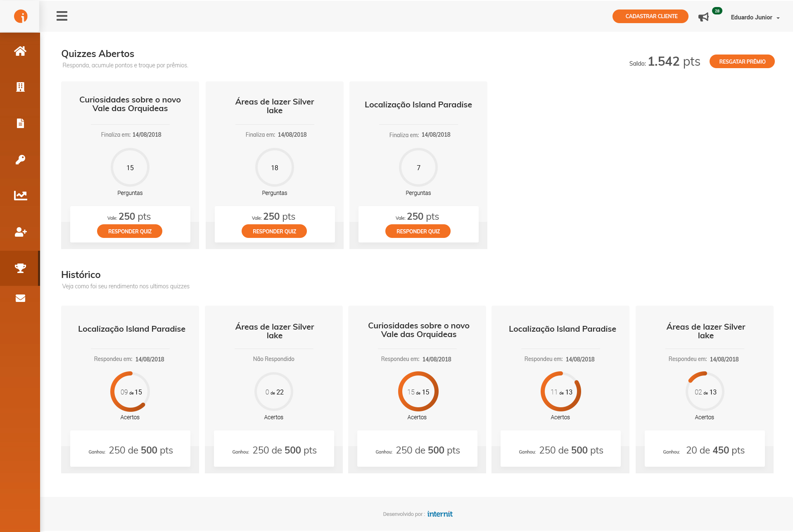Screen dimensions: 793x532
Task: Open the envelope messages sidebar icon
Action: tap(20, 298)
